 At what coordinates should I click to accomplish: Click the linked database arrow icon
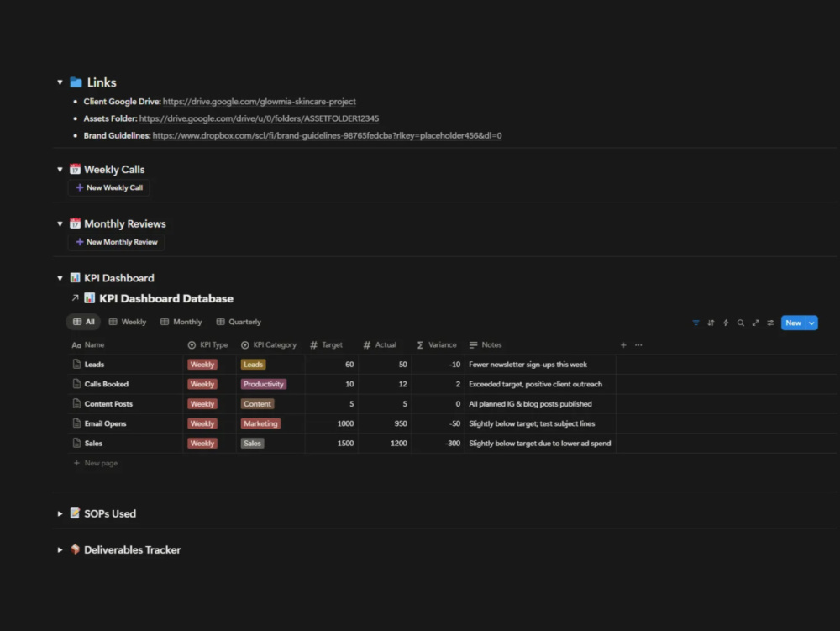click(75, 297)
